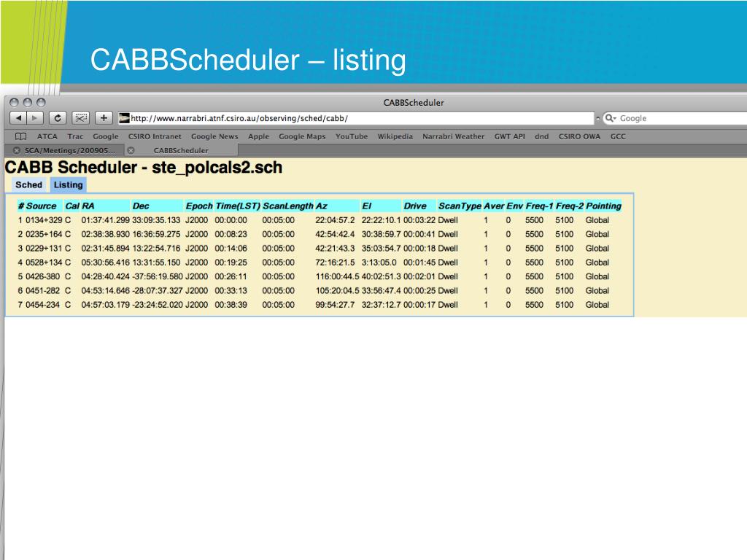This screenshot has width=747, height=560.
Task: Click the browser back arrow button
Action: pos(18,117)
